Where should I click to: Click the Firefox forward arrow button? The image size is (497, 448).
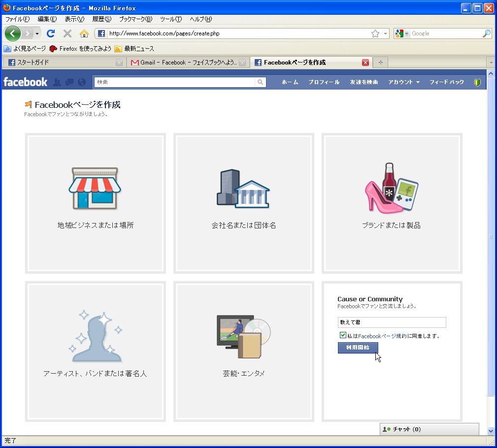[x=28, y=33]
